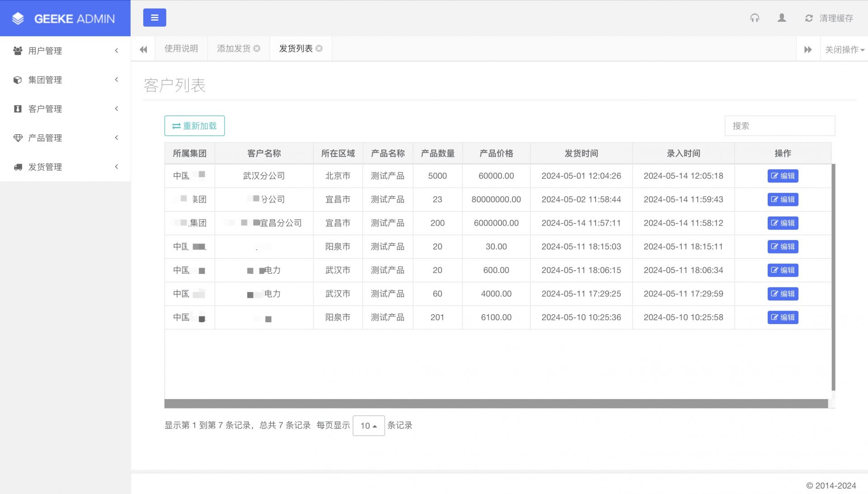Click the hamburger menu toggle button
The image size is (868, 494).
coord(155,18)
